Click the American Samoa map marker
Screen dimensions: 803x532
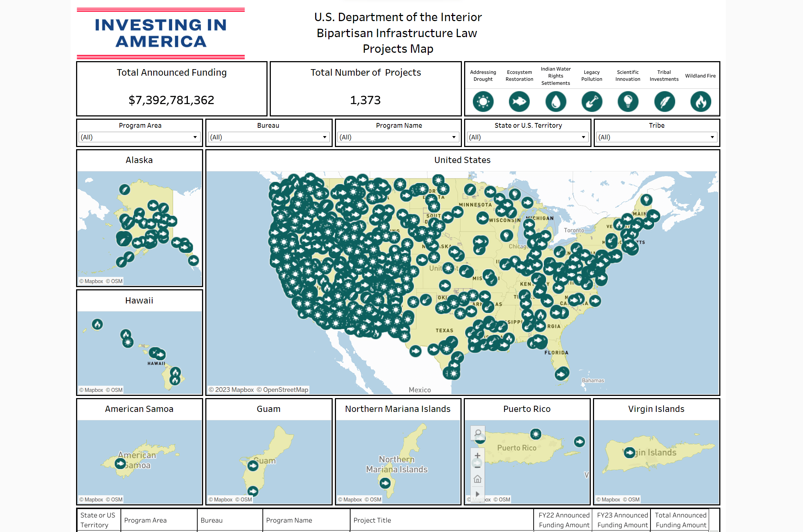click(120, 464)
